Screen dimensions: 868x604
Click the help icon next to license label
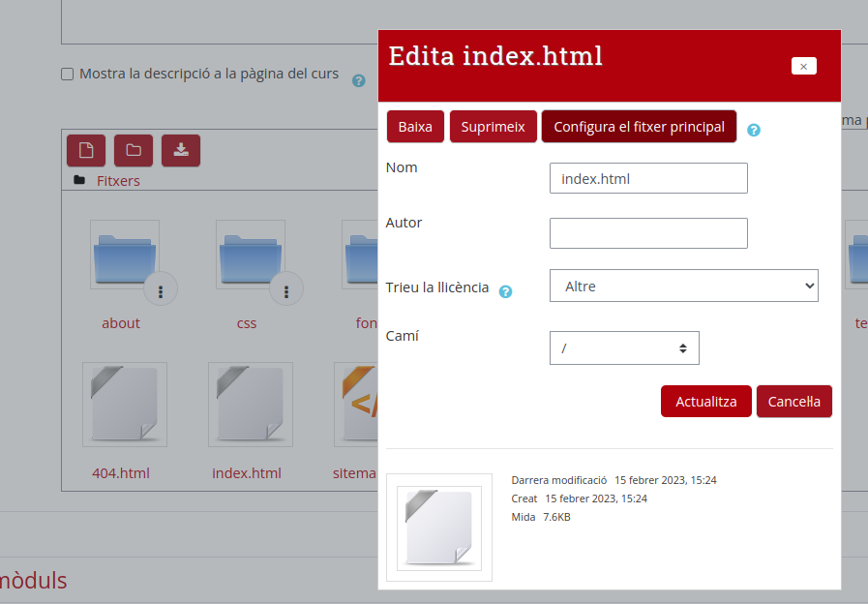(x=505, y=290)
